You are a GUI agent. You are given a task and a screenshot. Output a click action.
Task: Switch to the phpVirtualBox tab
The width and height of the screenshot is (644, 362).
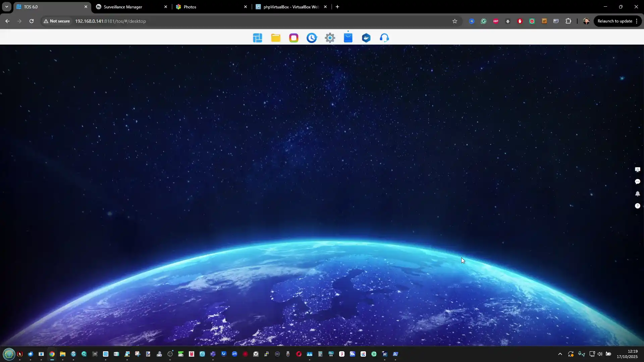[x=288, y=7]
